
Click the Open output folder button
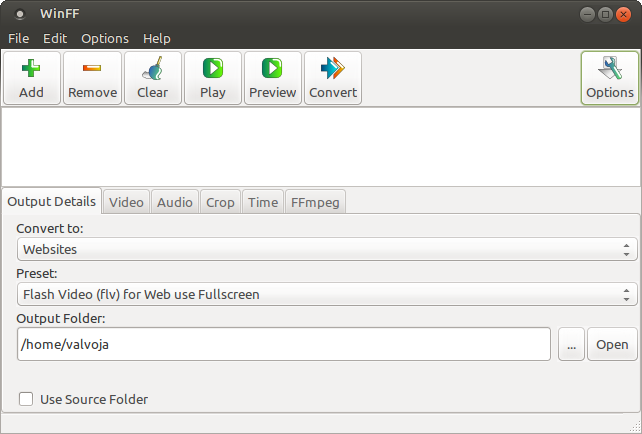click(x=612, y=344)
